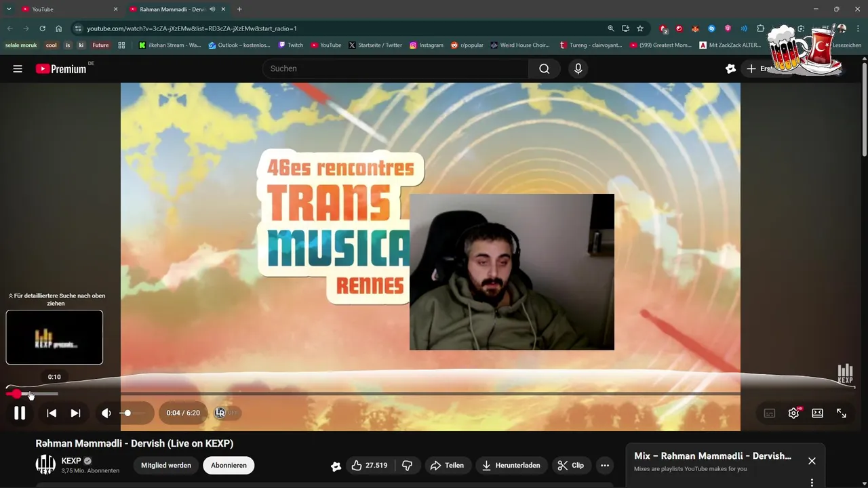Close the Mix playlist panel
This screenshot has width=868, height=488.
click(812, 461)
